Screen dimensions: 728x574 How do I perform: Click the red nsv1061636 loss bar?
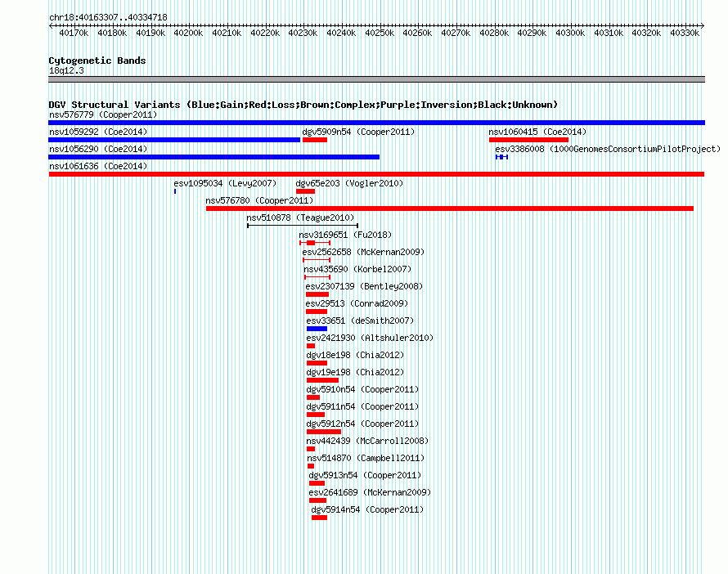tap(376, 174)
